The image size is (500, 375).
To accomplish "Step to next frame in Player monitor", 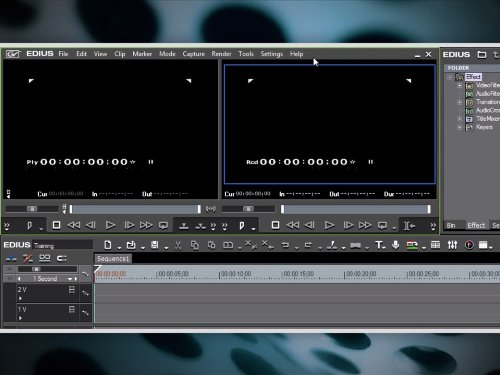I will point(129,225).
